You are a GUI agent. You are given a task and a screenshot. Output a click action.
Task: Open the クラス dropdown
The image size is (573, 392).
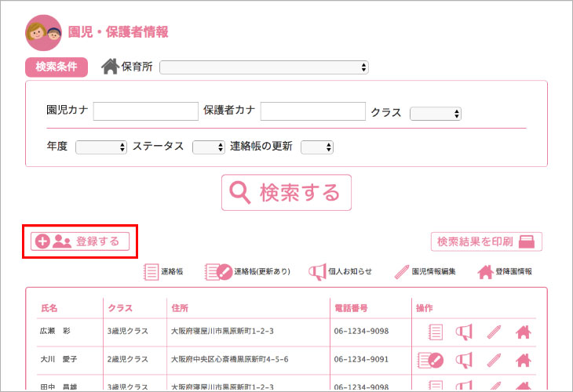435,114
